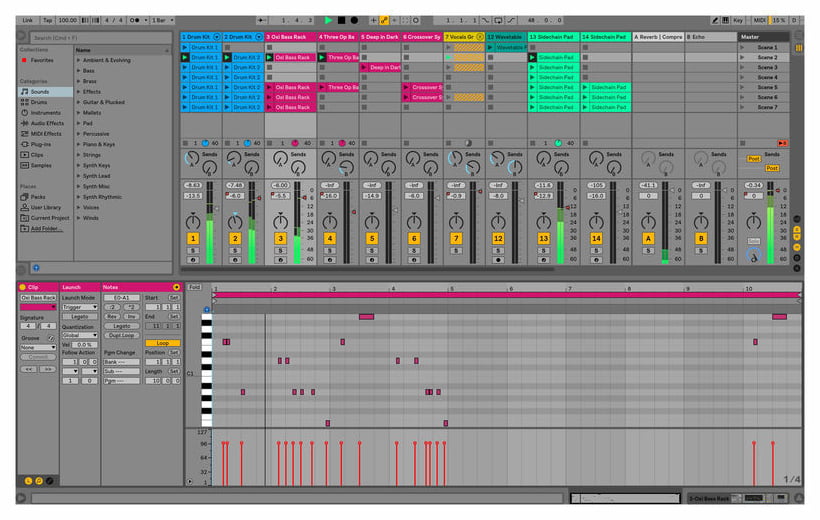Toggle Return A track activator
Image resolution: width=820 pixels, height=520 pixels.
[x=648, y=239]
